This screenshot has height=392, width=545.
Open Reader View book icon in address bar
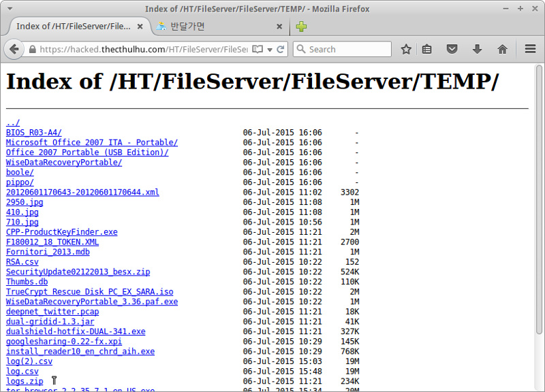258,49
